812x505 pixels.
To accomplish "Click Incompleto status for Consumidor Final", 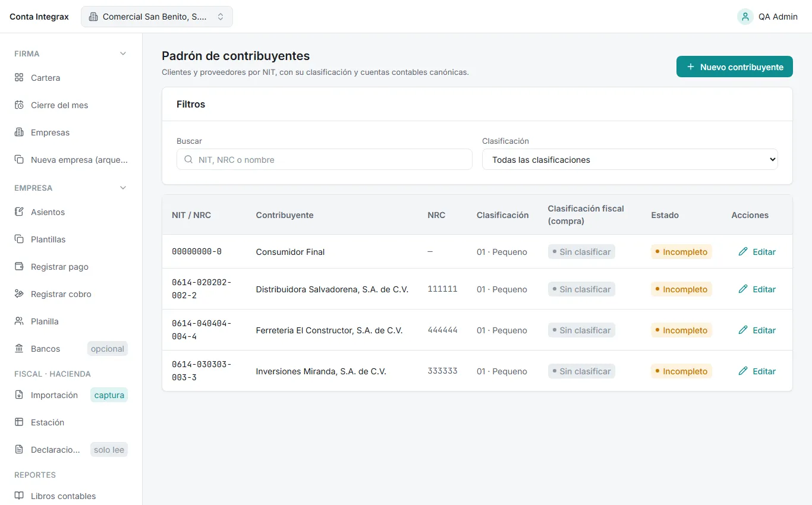I will tap(681, 252).
